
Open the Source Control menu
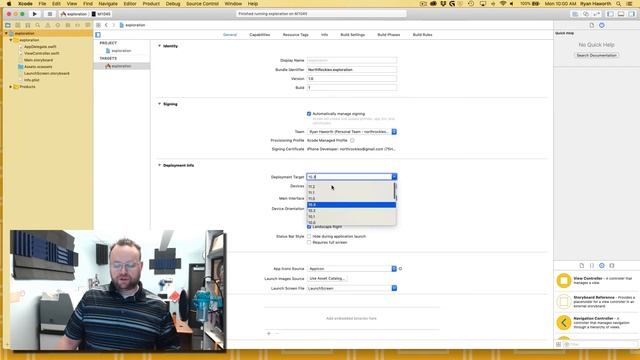coord(202,4)
